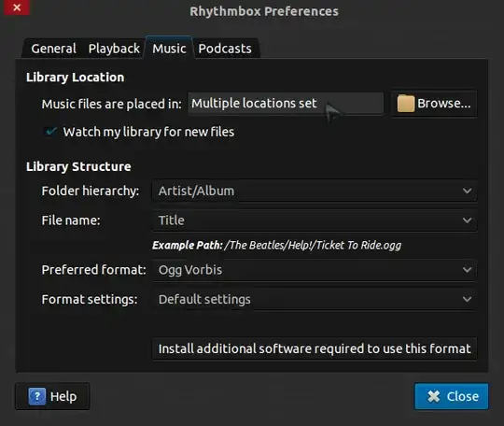Click Install additional software required button
This screenshot has height=426, width=504.
[315, 348]
